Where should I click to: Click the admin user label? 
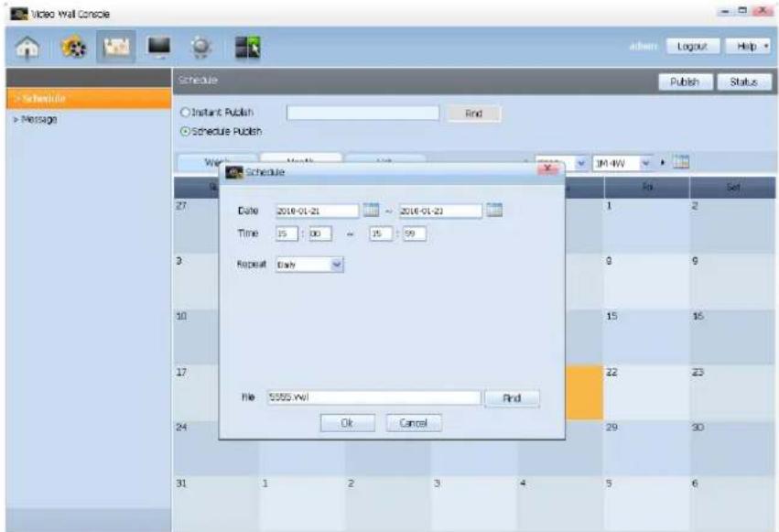point(644,46)
